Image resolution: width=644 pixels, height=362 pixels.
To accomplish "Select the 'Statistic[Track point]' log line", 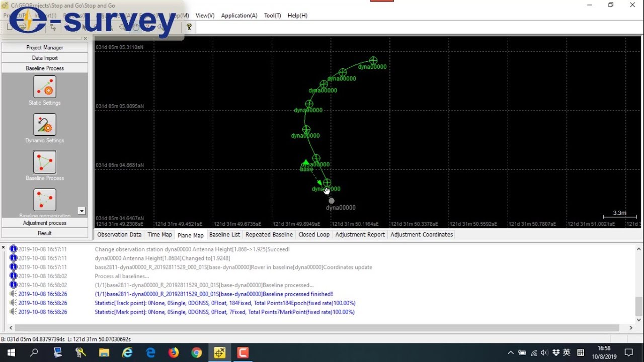I will [225, 303].
